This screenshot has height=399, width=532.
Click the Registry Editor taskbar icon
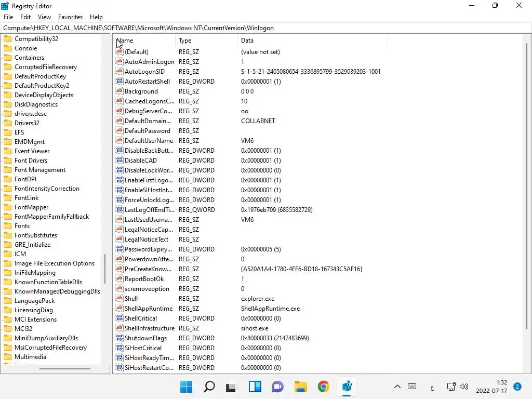pyautogui.click(x=347, y=387)
